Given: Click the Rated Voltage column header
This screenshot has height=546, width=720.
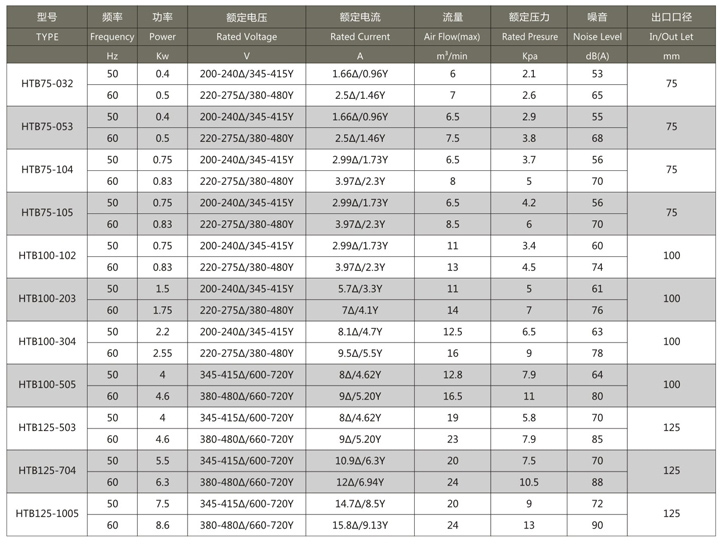Looking at the screenshot, I should tap(247, 37).
